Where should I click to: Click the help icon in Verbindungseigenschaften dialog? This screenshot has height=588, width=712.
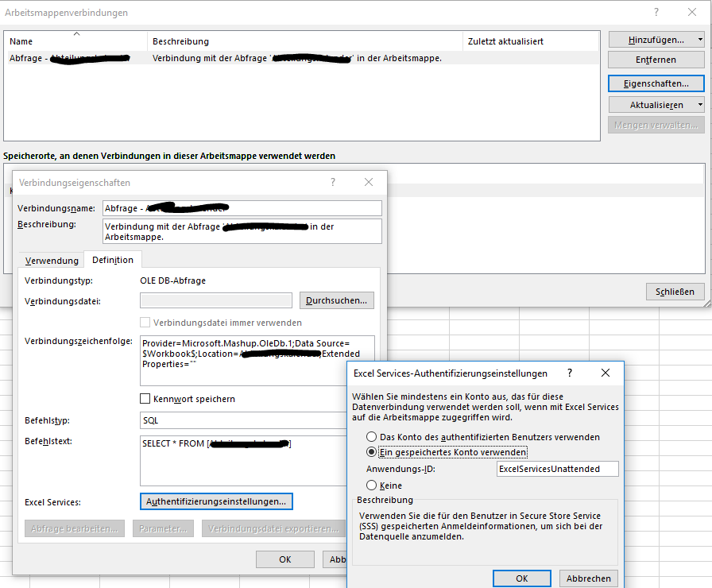pos(333,182)
